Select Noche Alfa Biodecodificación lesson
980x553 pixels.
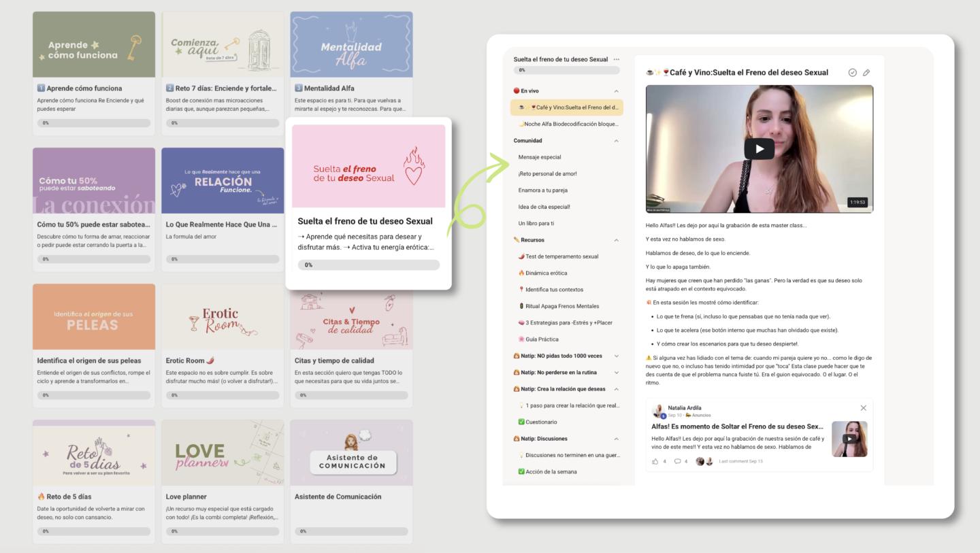tap(568, 124)
